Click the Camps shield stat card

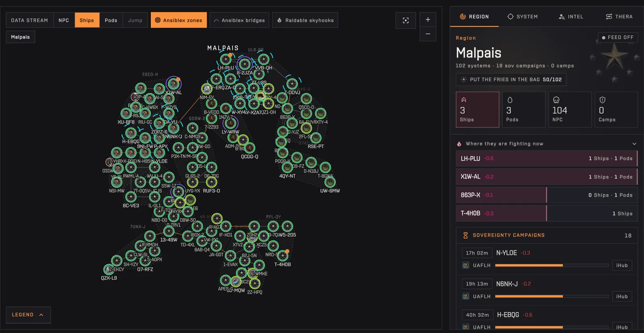point(616,109)
